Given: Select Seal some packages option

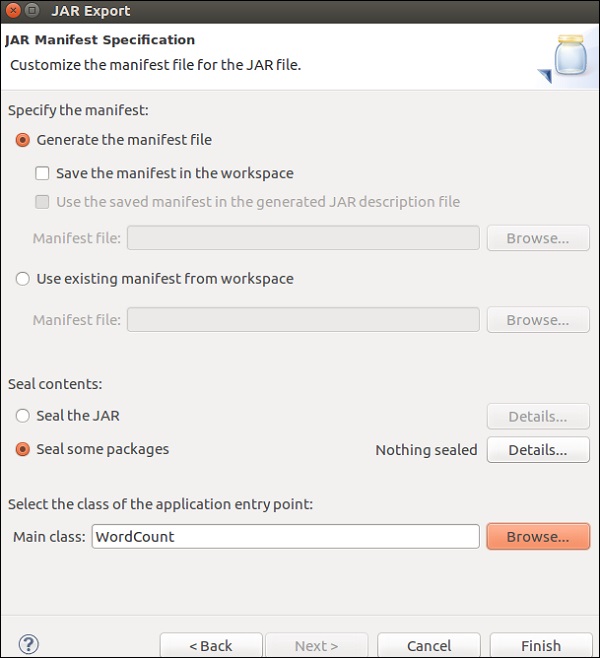Looking at the screenshot, I should [x=23, y=449].
